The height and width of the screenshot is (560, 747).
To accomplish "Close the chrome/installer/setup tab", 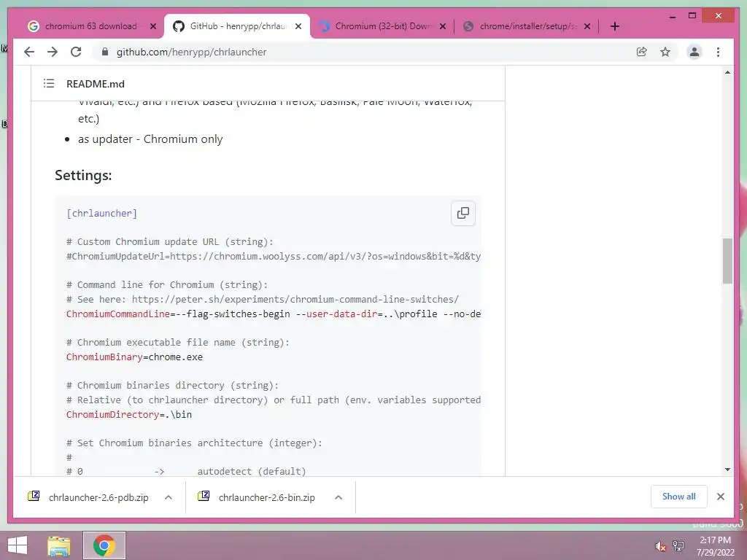I will click(x=587, y=26).
